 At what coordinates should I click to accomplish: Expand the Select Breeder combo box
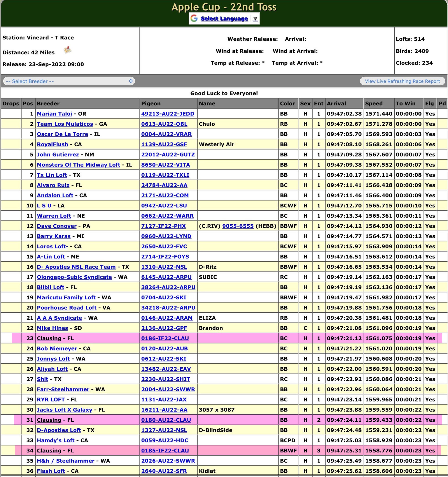[69, 81]
